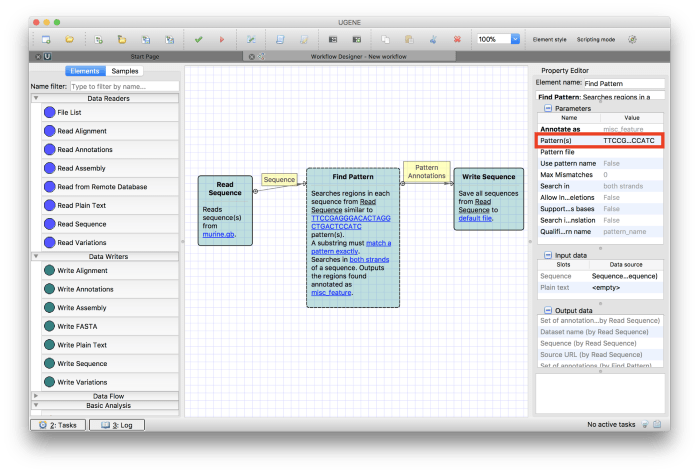Collapse the Parameters section minus toggle
Screen dimensions: 699x473
click(x=547, y=108)
